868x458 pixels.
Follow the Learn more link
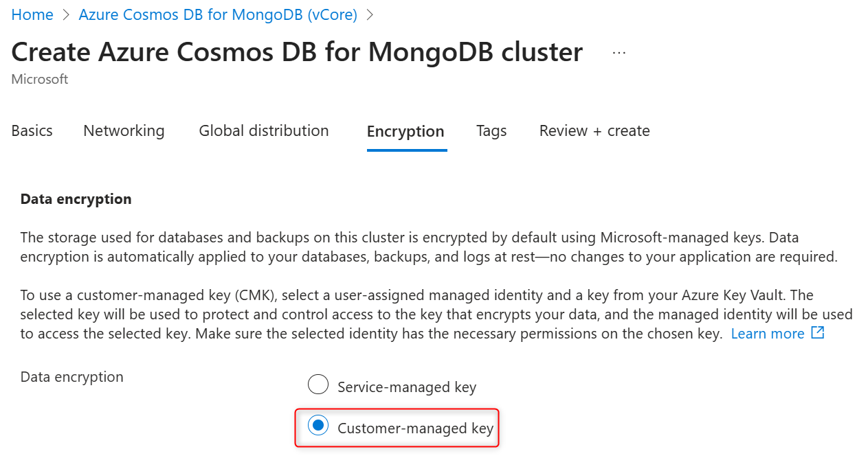(x=767, y=334)
